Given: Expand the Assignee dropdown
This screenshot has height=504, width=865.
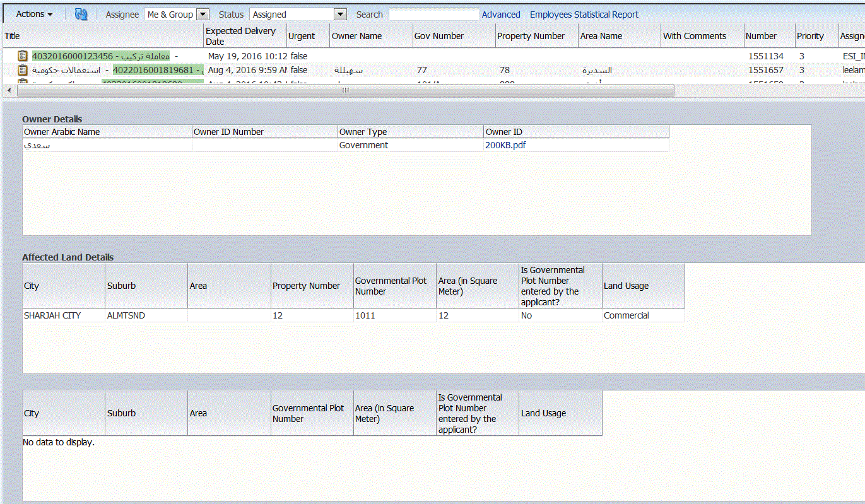Looking at the screenshot, I should coord(202,14).
